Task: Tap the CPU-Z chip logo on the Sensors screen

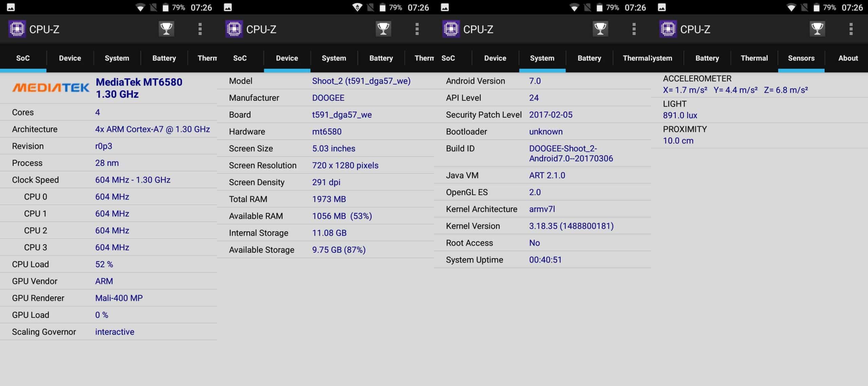Action: (x=668, y=29)
